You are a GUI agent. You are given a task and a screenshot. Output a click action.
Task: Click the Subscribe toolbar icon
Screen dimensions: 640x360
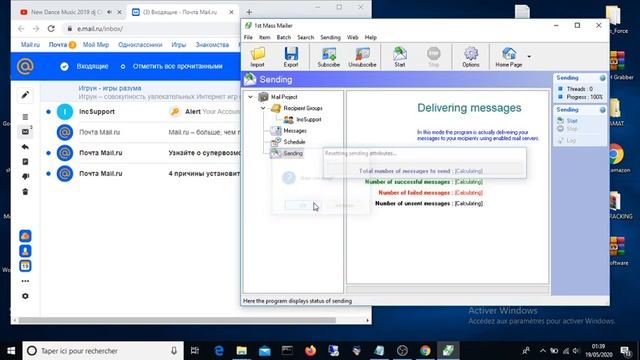tap(329, 57)
